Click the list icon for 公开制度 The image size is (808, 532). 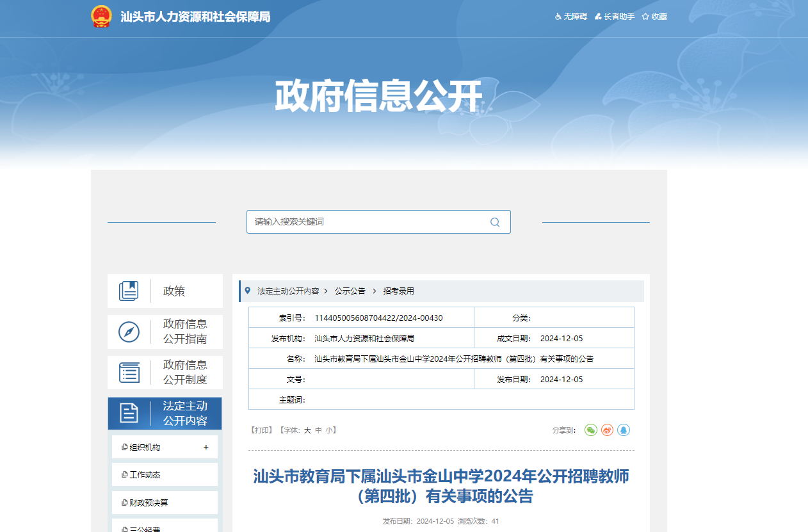tap(129, 373)
